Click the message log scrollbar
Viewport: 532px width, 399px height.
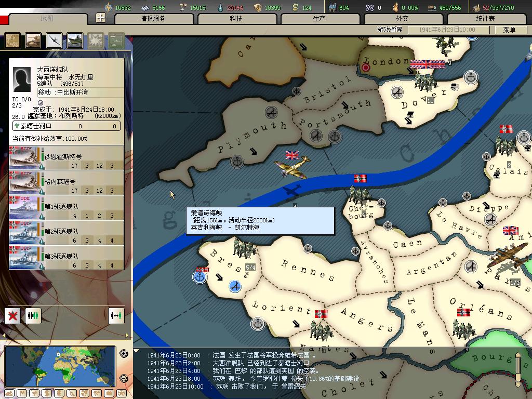(518, 369)
